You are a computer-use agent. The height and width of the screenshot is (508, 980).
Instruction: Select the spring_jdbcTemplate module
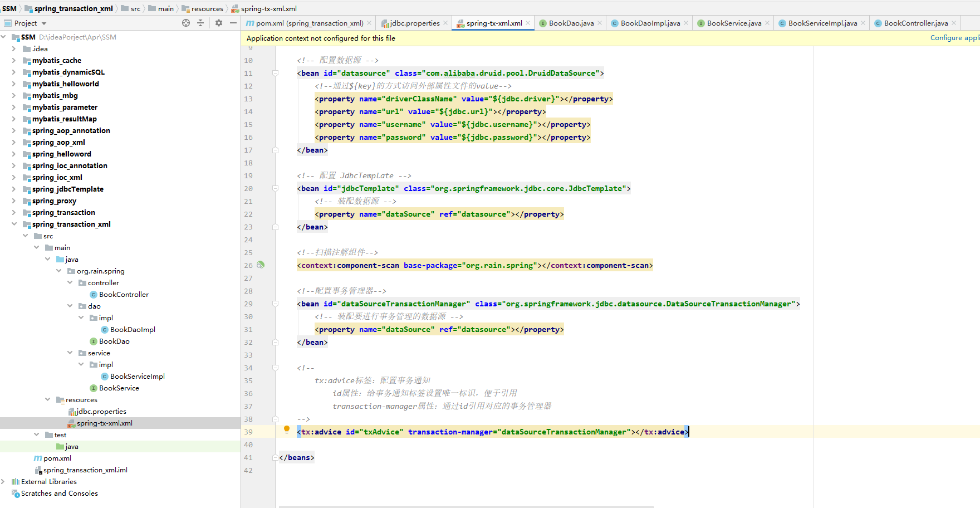click(67, 189)
